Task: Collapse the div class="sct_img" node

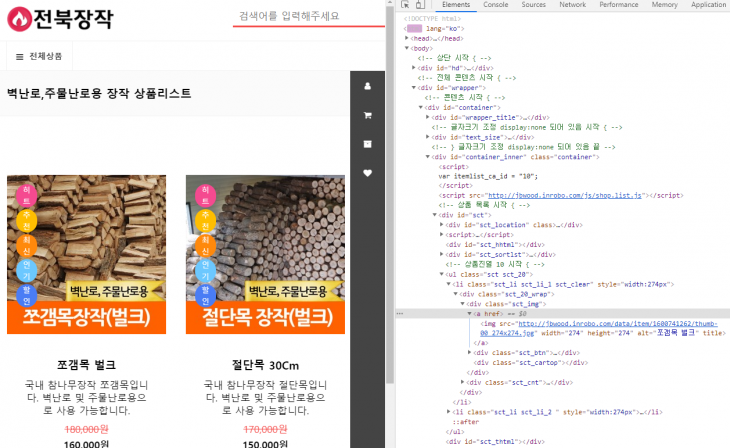Action: [463, 304]
